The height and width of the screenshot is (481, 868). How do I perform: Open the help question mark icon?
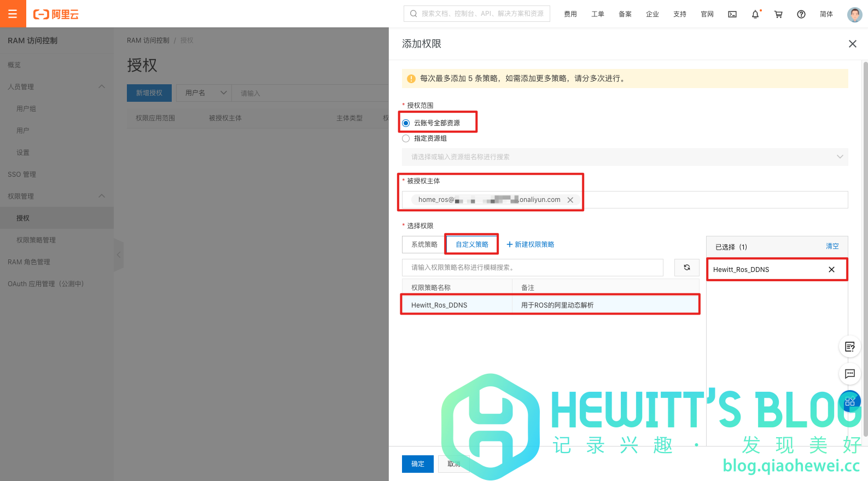(801, 14)
